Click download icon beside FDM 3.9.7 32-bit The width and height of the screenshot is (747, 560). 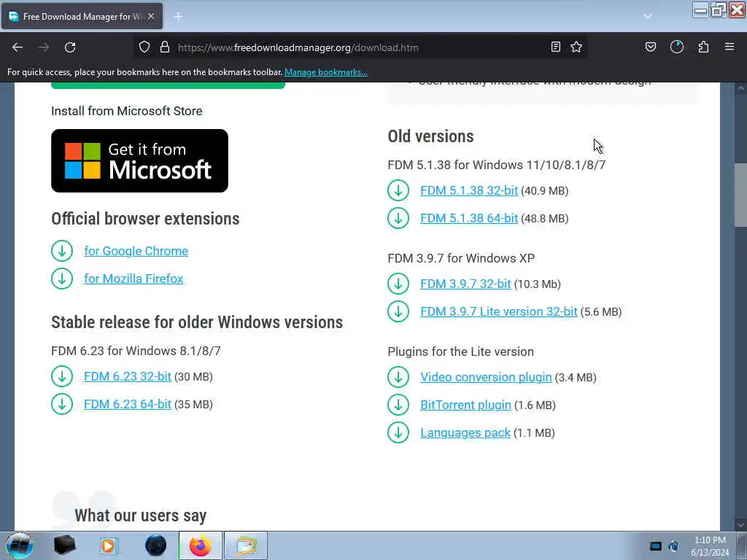tap(398, 284)
